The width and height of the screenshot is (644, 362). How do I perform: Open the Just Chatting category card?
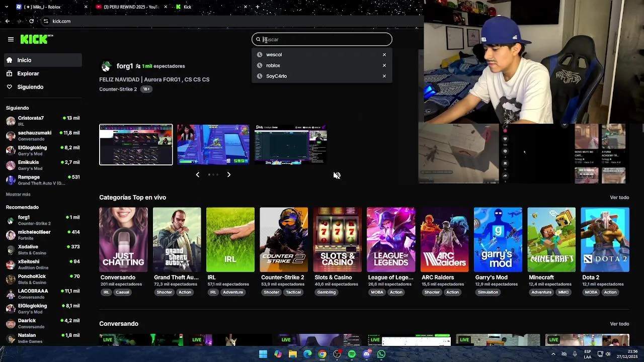tap(123, 240)
